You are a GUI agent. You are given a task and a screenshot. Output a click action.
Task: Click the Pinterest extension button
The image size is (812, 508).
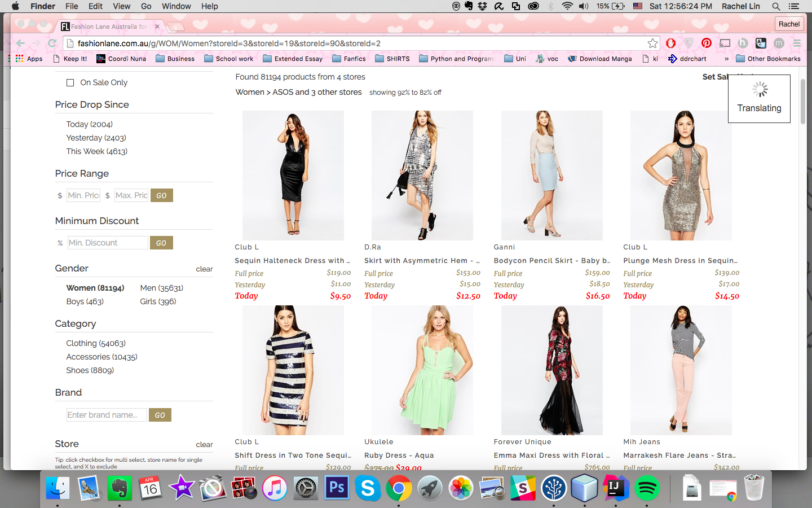pyautogui.click(x=706, y=43)
